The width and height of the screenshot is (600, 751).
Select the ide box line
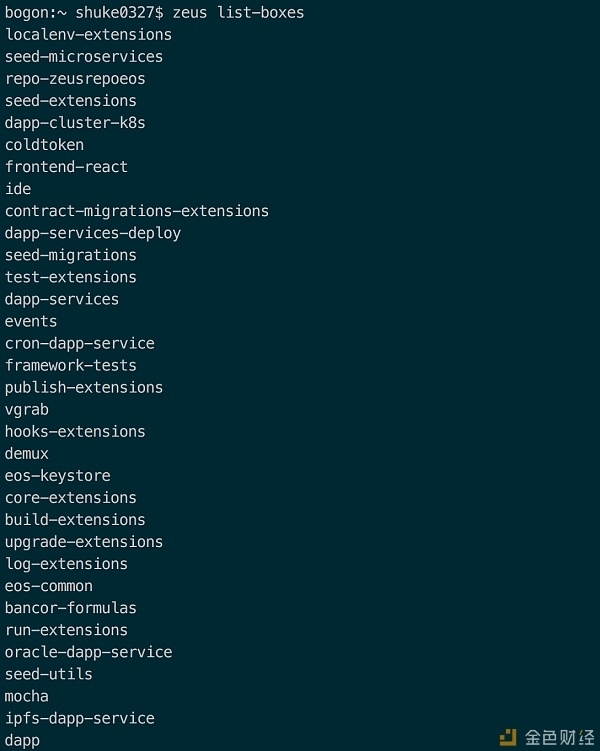coord(18,189)
